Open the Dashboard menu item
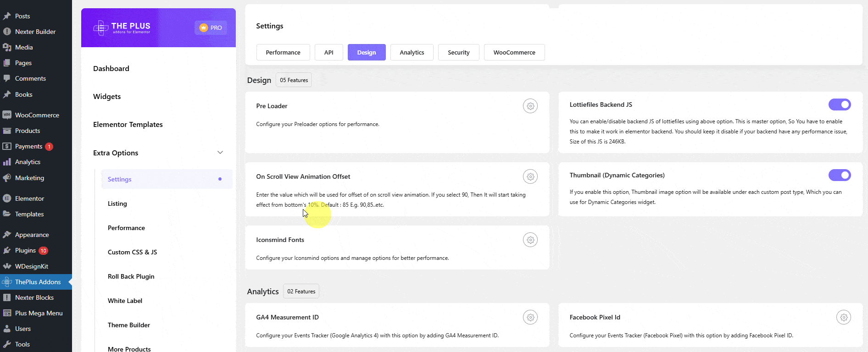868x352 pixels. pos(111,68)
